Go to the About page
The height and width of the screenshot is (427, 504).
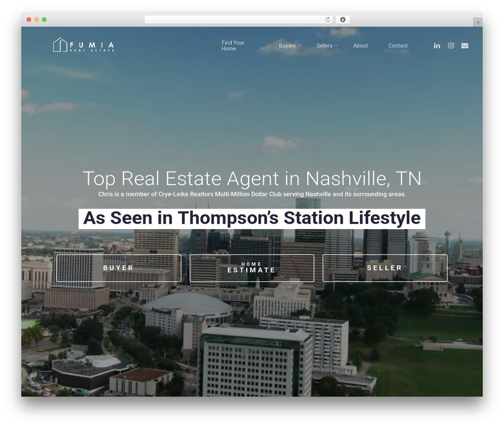[x=361, y=46]
